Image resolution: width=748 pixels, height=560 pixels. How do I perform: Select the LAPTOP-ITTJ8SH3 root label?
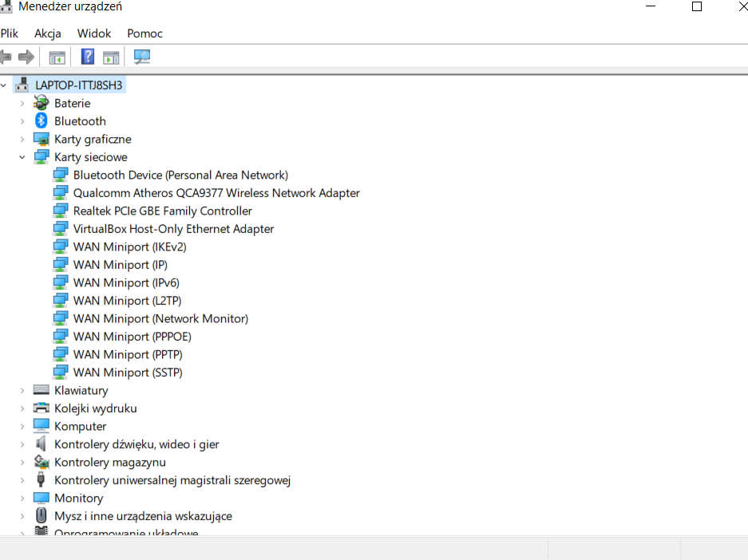coord(79,85)
